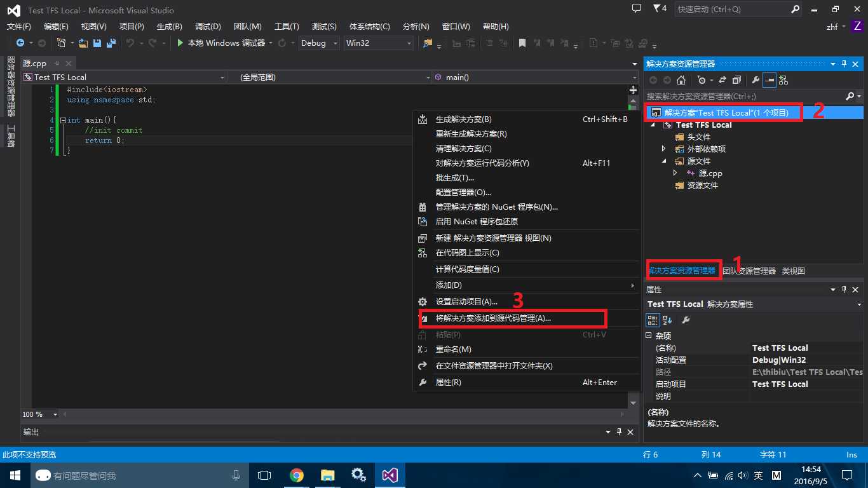The image size is (868, 488).
Task: Click the Open File folder icon
Action: (x=83, y=43)
